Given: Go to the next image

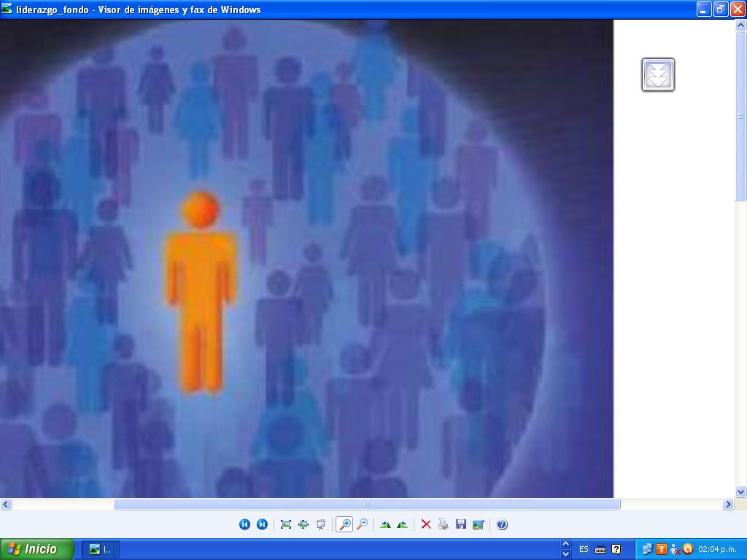Looking at the screenshot, I should [262, 524].
